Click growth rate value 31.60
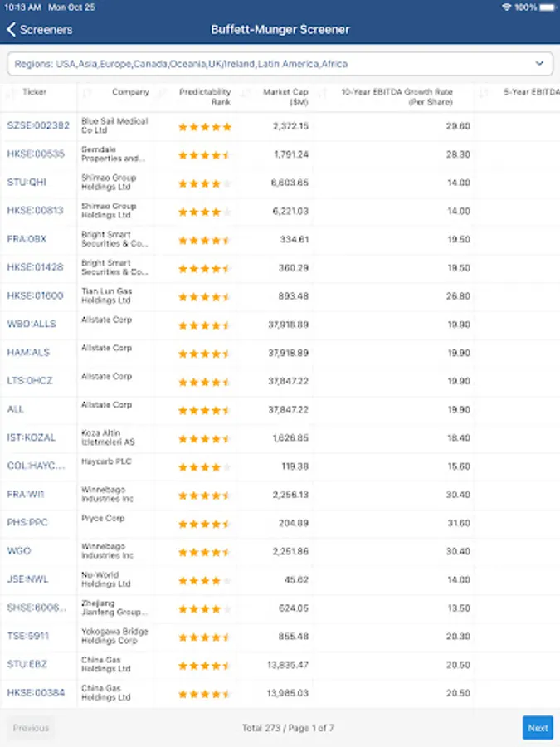Screen dimensions: 560x747 458,523
